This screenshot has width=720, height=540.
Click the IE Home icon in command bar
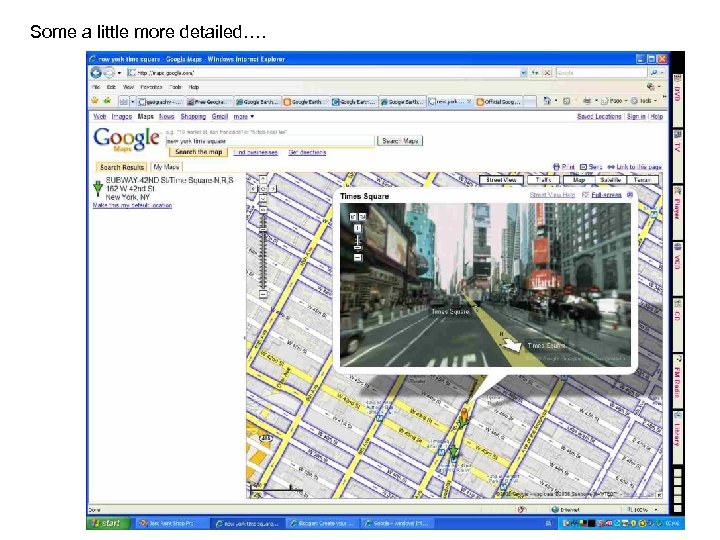[x=546, y=101]
